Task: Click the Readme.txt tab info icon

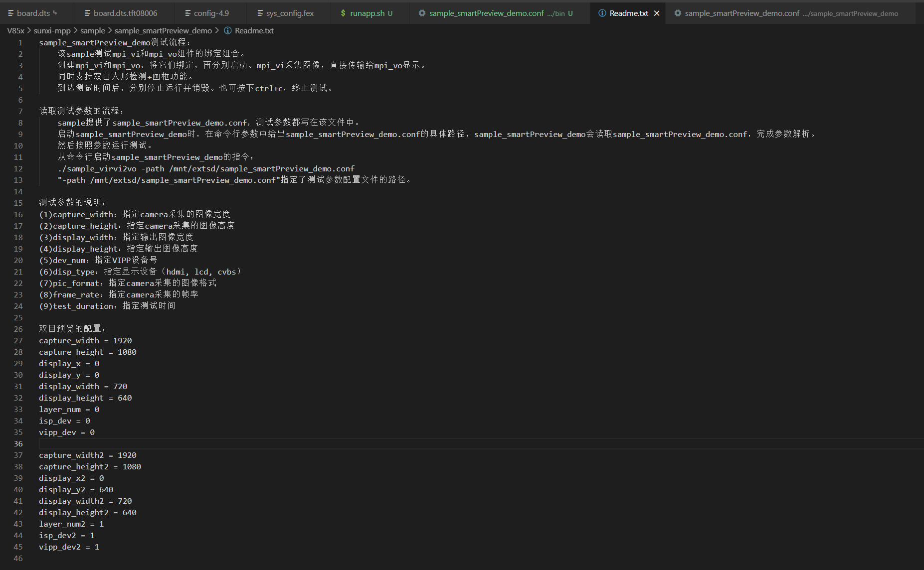Action: (602, 13)
